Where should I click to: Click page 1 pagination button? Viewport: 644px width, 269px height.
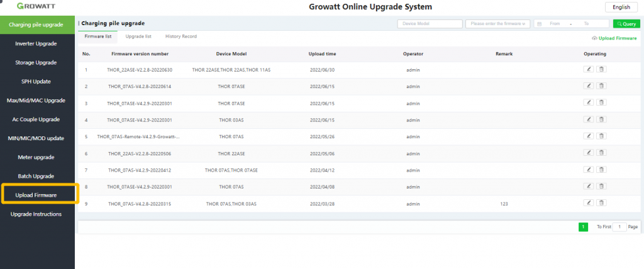(x=583, y=227)
